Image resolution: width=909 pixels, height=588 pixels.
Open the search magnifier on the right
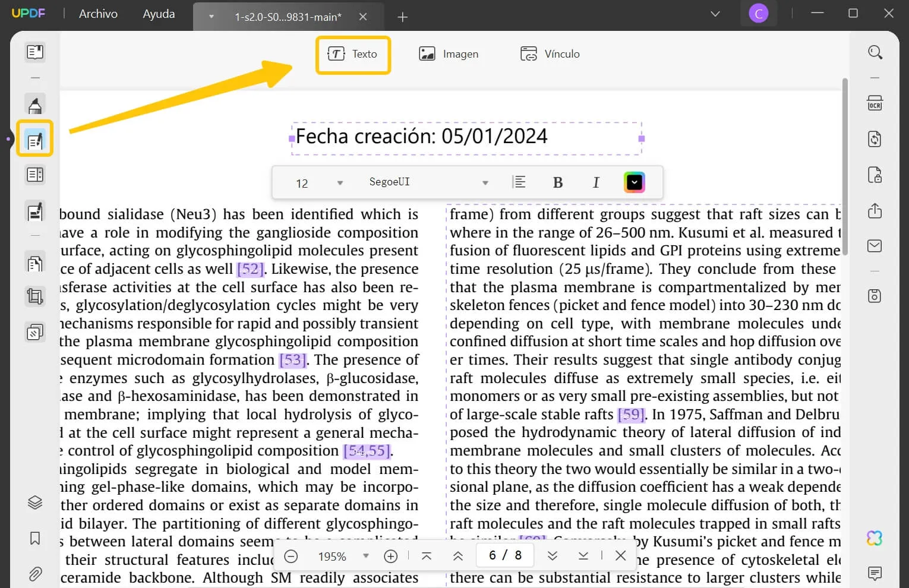875,52
